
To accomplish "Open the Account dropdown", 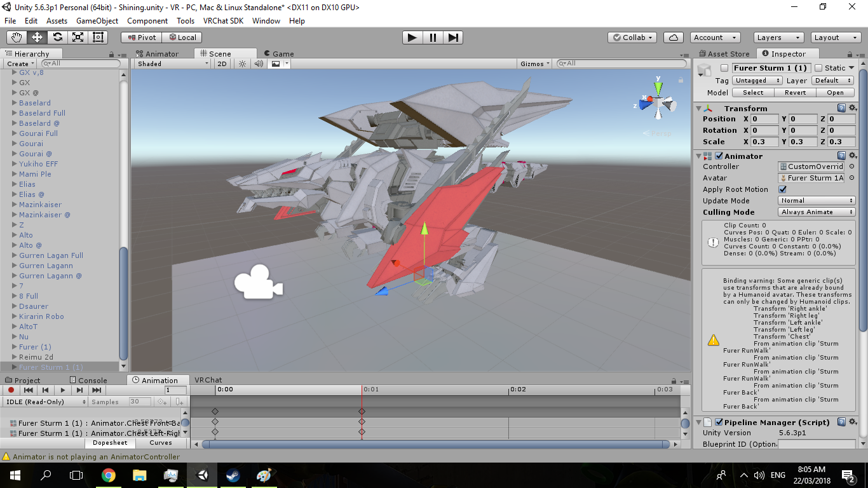I will pos(715,37).
